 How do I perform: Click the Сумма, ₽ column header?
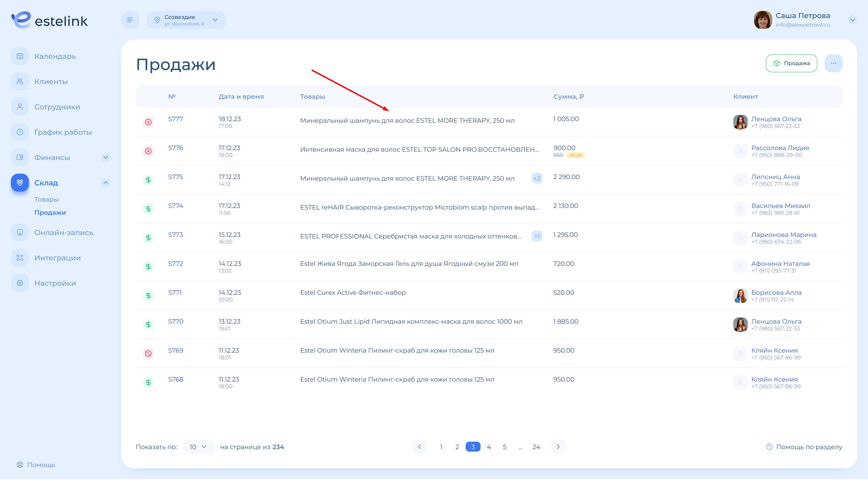pos(569,97)
